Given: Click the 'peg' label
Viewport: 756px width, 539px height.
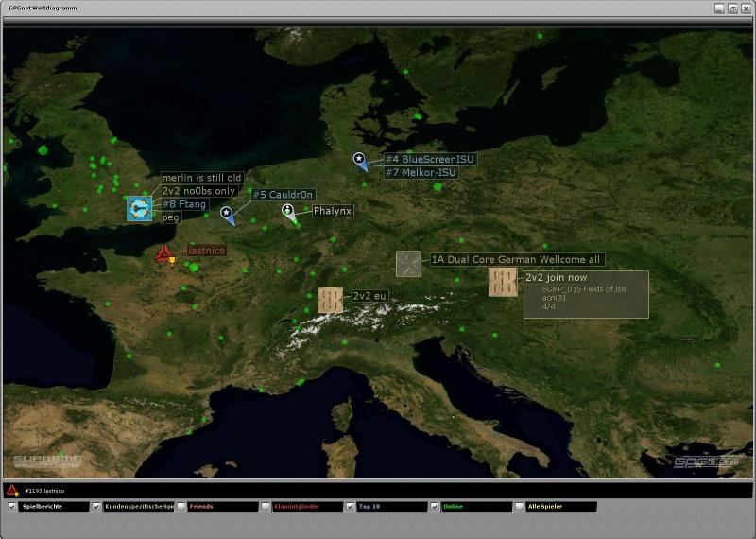Looking at the screenshot, I should click(x=171, y=217).
